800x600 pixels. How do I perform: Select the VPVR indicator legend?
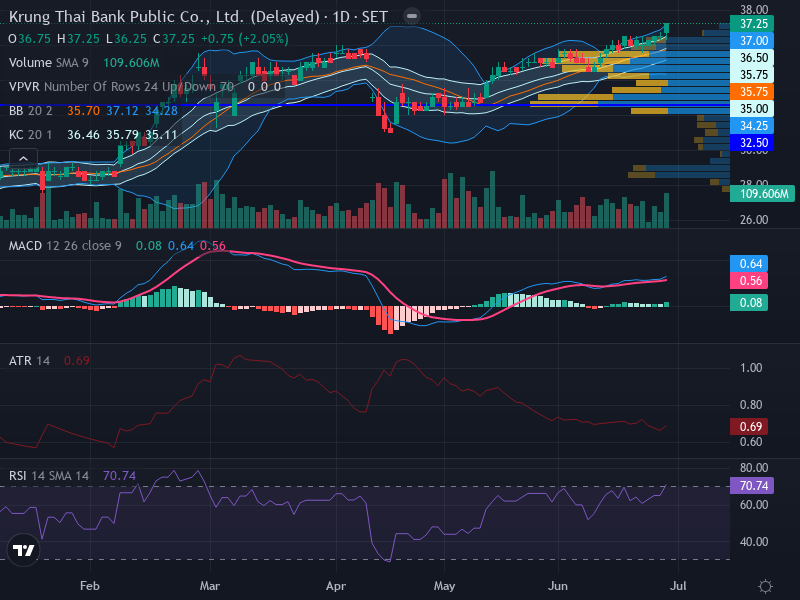(x=121, y=87)
